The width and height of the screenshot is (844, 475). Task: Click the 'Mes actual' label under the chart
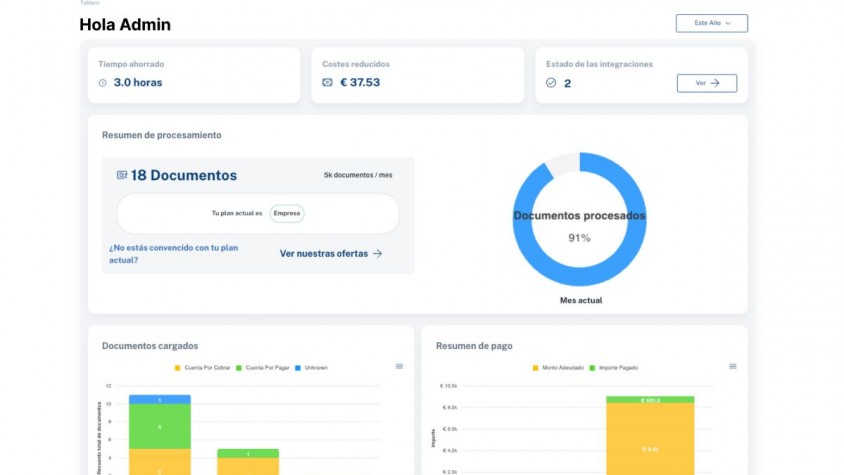click(x=581, y=301)
